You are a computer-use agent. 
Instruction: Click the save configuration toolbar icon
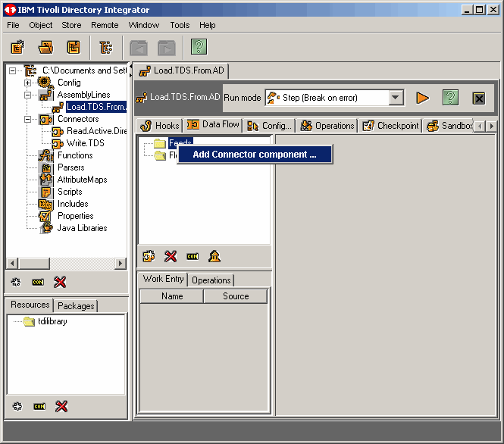coord(74,48)
